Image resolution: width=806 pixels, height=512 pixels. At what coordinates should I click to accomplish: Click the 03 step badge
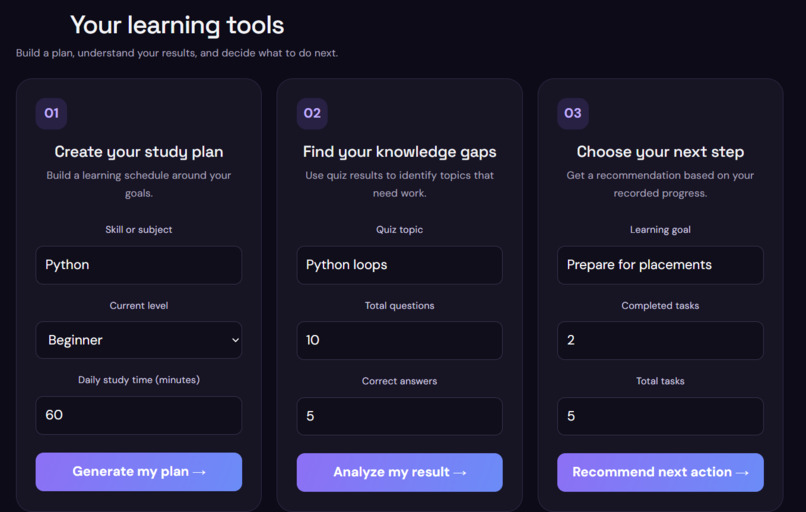tap(573, 113)
